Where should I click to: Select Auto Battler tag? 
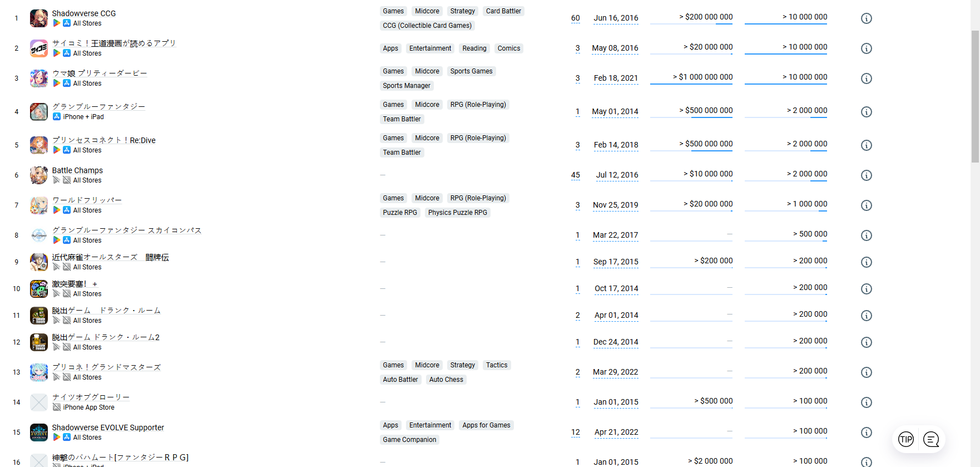click(400, 380)
